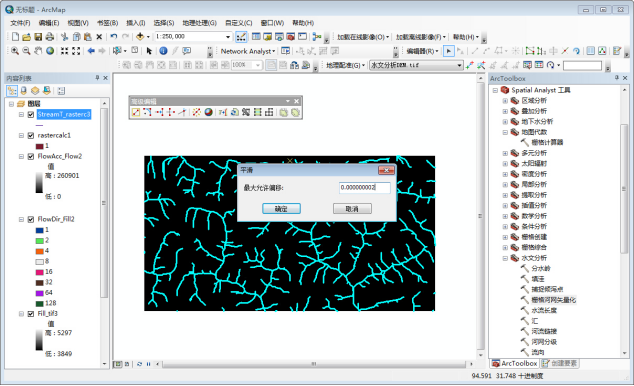The width and height of the screenshot is (634, 386).
Task: Open the 加载离线影像(F) toolbar menu
Action: coord(421,37)
